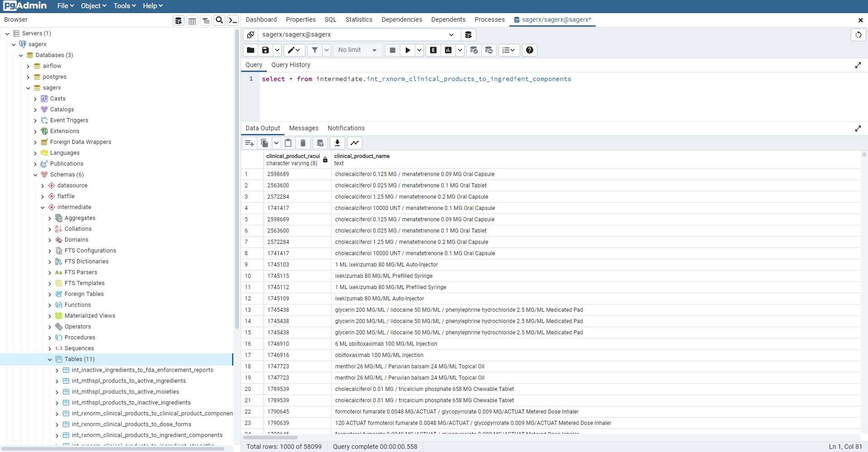Open the graph visualiser
The image size is (868, 452).
(x=355, y=143)
